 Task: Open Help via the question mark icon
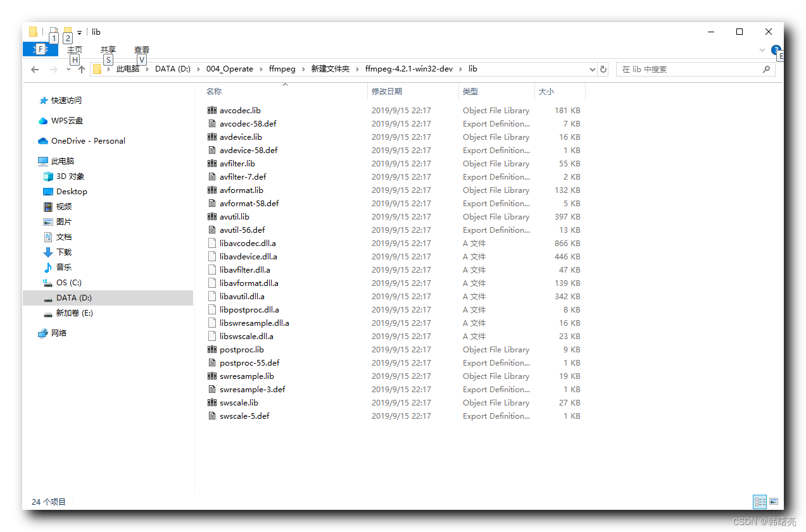(776, 51)
